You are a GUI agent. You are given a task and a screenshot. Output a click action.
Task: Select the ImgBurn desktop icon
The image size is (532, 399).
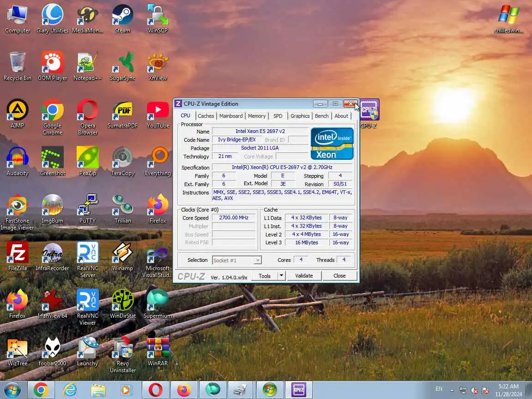coord(52,209)
